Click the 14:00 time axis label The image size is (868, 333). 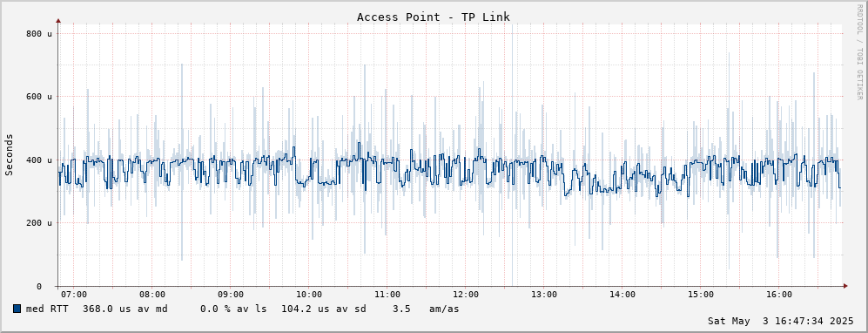[x=622, y=295]
